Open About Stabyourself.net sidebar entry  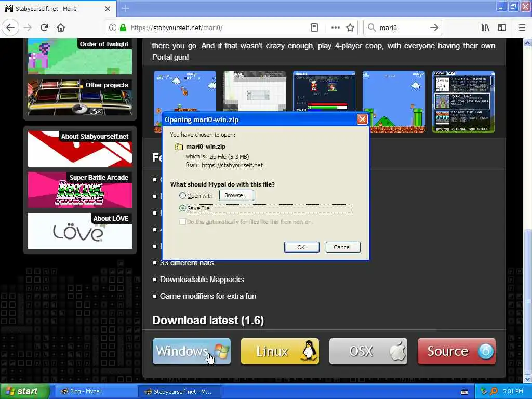80,149
